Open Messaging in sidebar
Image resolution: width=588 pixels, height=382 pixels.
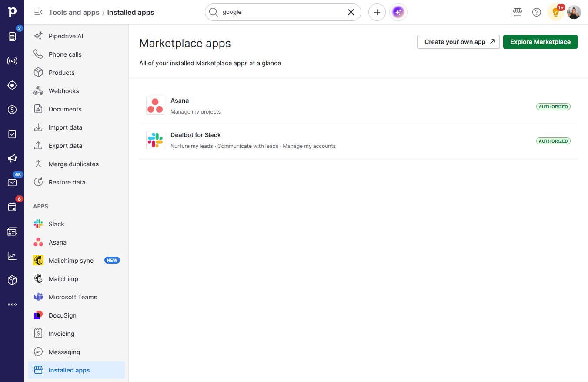coord(77,352)
